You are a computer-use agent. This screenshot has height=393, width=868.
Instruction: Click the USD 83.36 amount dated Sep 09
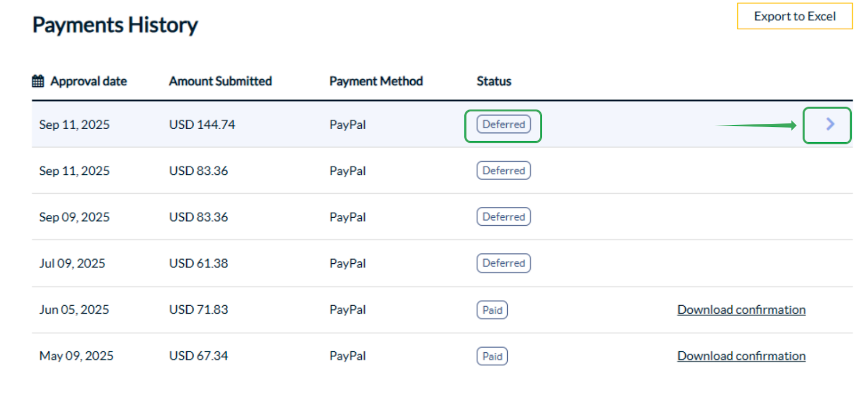tap(199, 217)
